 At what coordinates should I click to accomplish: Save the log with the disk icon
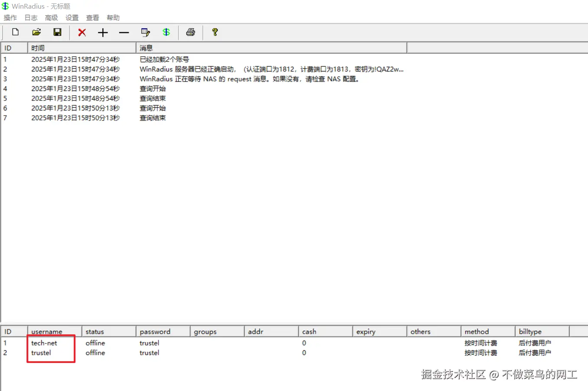[57, 32]
